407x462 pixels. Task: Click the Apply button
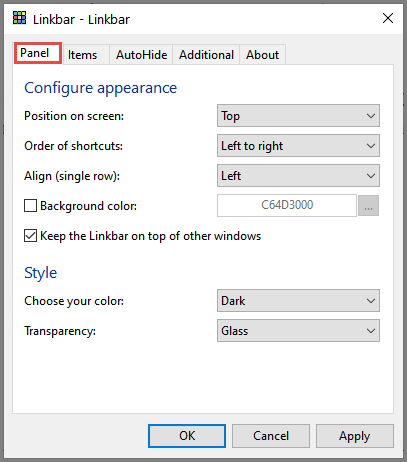(x=355, y=436)
